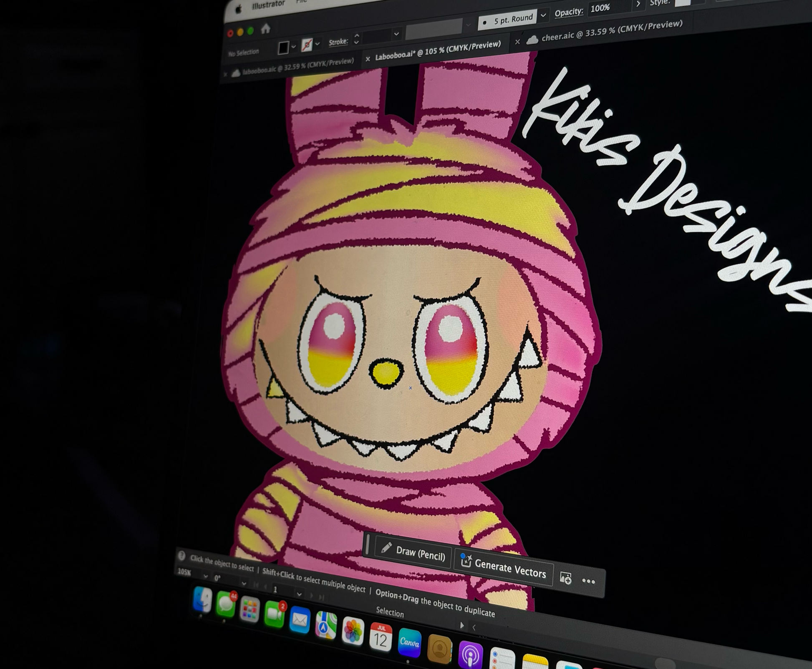Click the artboard number 1 field
This screenshot has width=812, height=669.
pyautogui.click(x=283, y=590)
